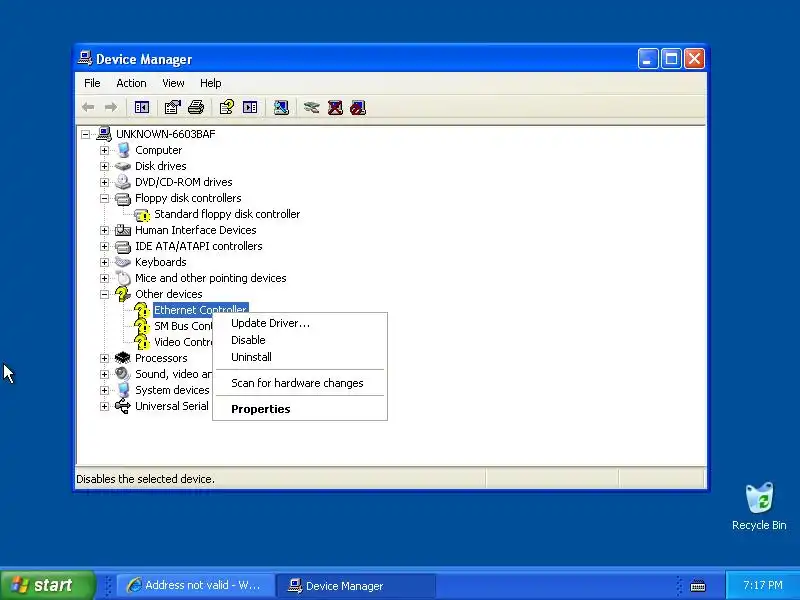The height and width of the screenshot is (600, 800).
Task: Toggle the console tree toolbar icon
Action: point(142,107)
